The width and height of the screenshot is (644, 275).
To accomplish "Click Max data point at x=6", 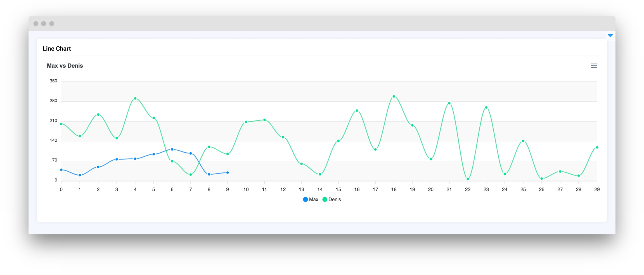I will click(x=172, y=149).
